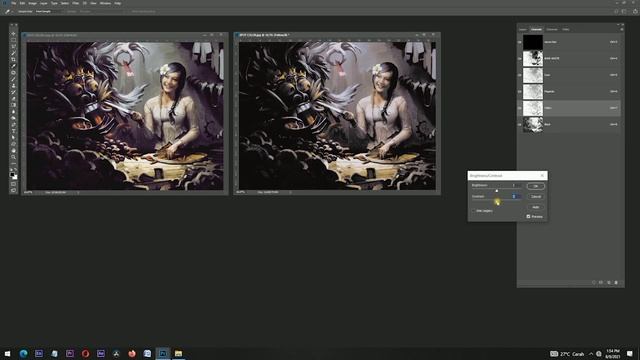Screen dimensions: 640x360
Task: Open Windows Start menu
Action: pos(7,353)
